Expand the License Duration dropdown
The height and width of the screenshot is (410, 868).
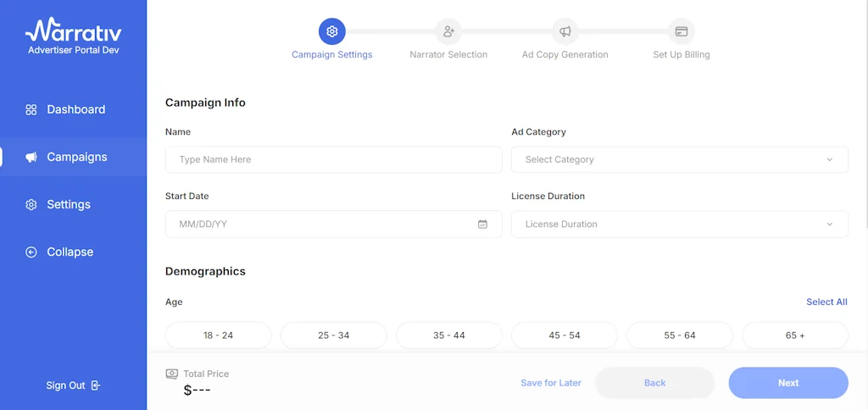679,224
